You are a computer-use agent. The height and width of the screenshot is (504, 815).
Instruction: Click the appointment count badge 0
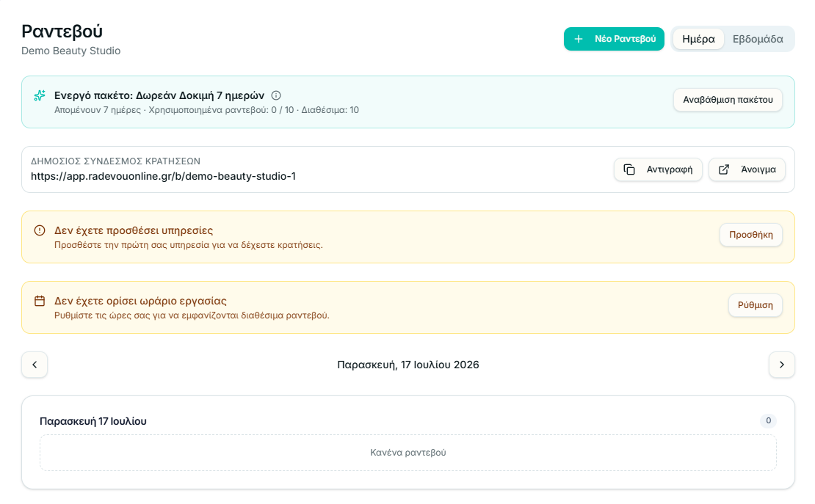768,421
